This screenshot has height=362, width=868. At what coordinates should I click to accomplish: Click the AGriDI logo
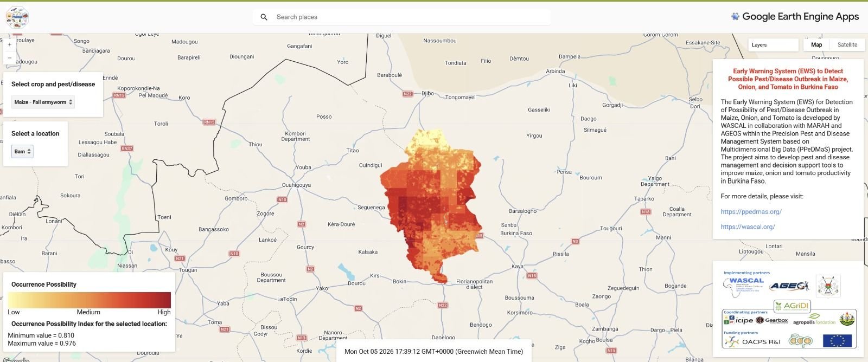click(793, 306)
